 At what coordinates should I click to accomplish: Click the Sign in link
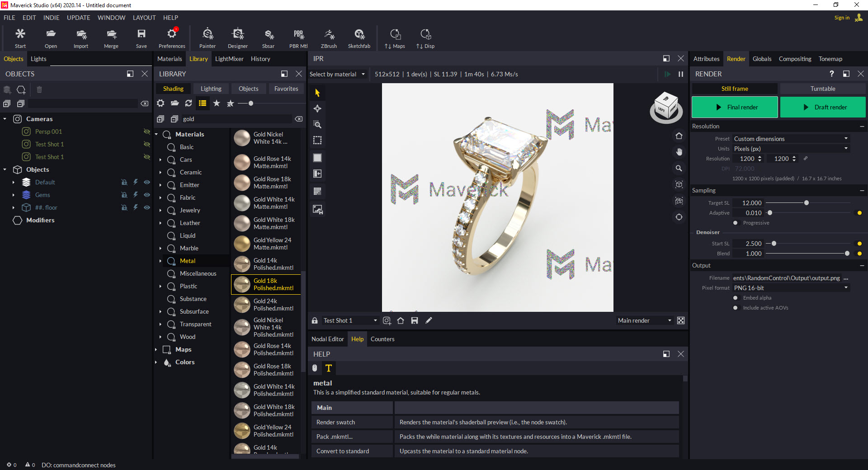pos(842,18)
